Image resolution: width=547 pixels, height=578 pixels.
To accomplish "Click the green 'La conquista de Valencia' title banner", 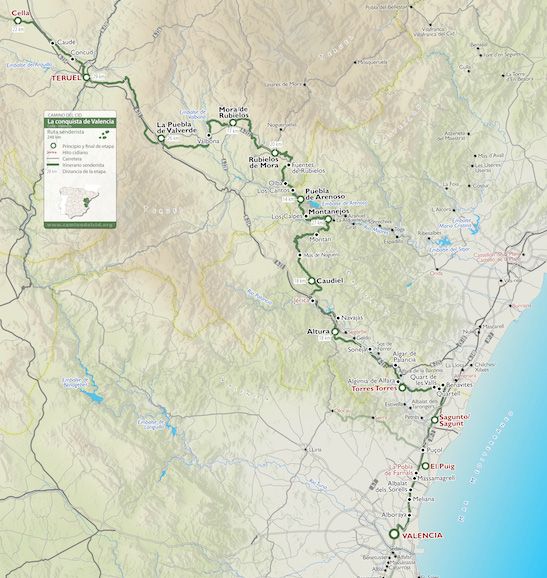I will tap(80, 122).
